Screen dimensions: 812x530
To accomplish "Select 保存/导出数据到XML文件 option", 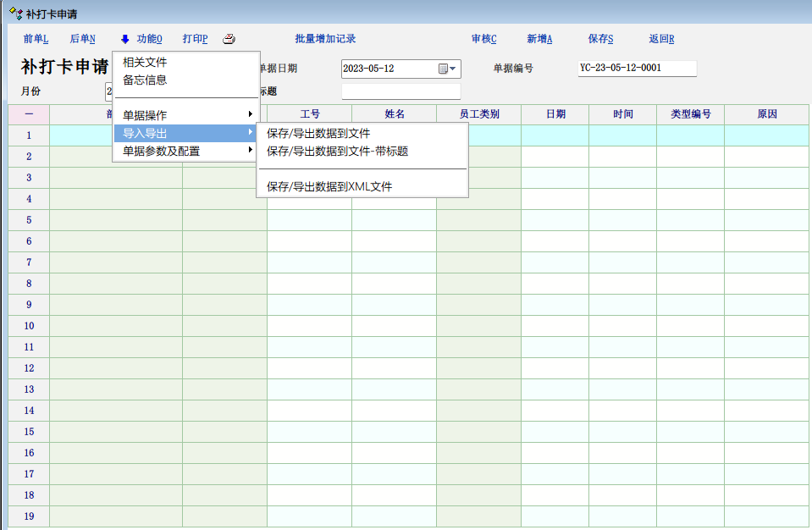I will (329, 186).
